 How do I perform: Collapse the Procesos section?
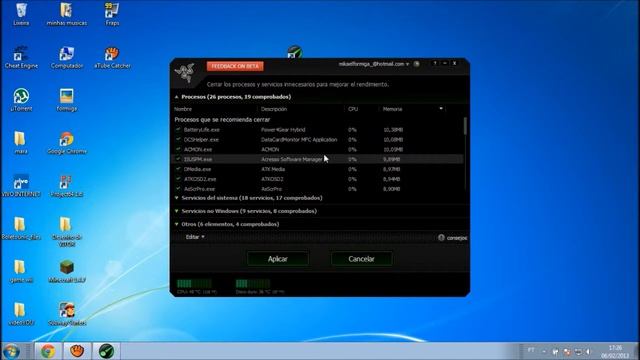click(177, 97)
